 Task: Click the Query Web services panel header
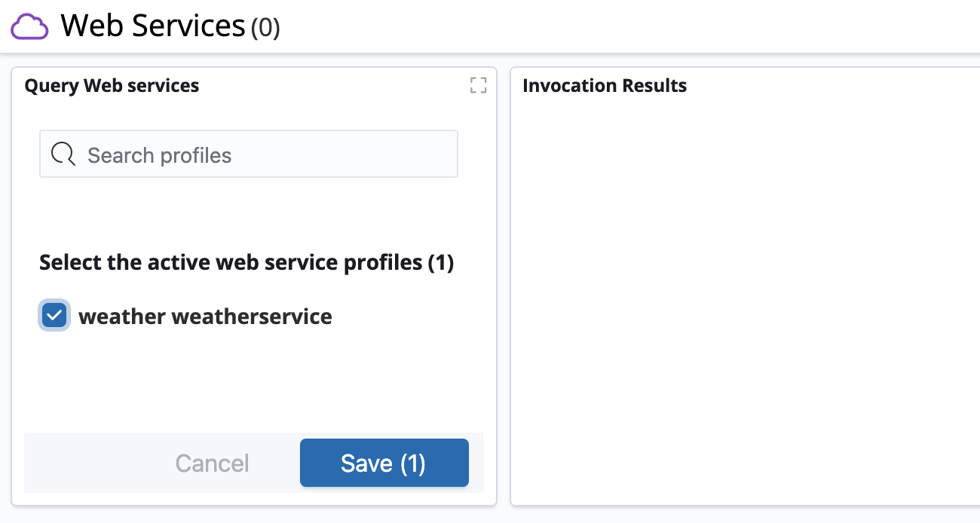pyautogui.click(x=112, y=85)
